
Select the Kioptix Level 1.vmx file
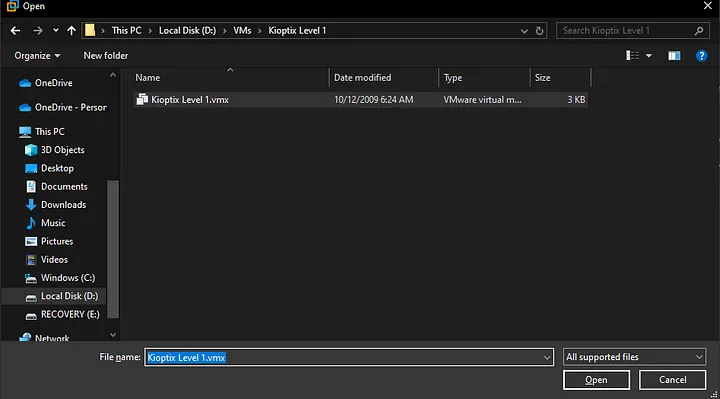pyautogui.click(x=360, y=100)
